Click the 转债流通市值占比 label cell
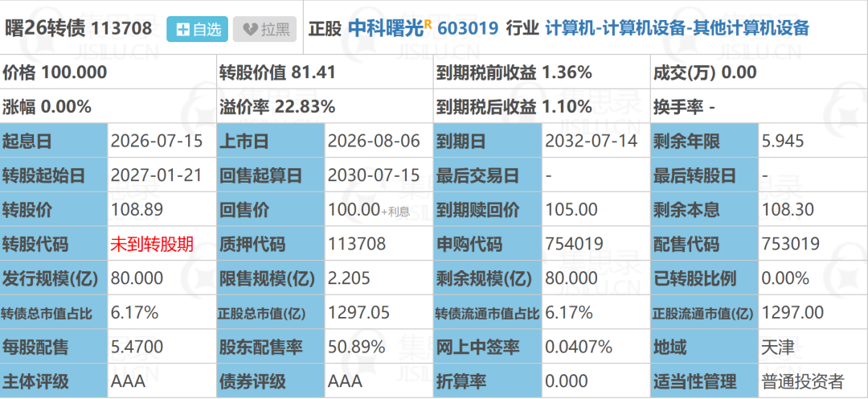The width and height of the screenshot is (868, 399). coord(488,313)
